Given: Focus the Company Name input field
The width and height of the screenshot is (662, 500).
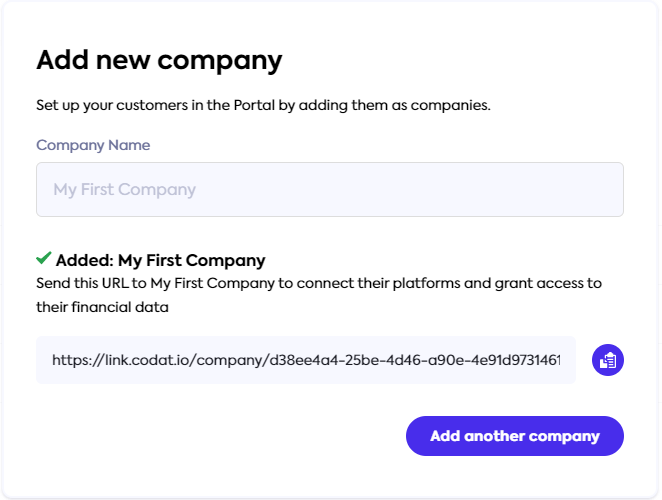Looking at the screenshot, I should coord(330,190).
